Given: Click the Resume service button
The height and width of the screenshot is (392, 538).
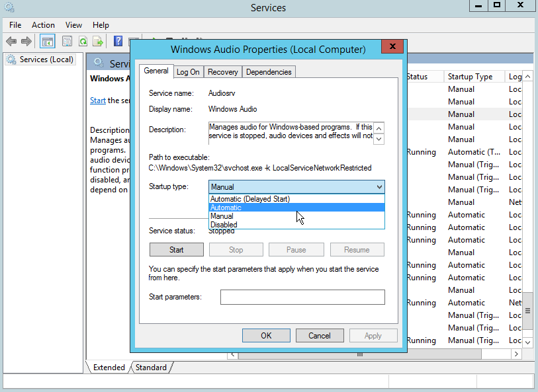Looking at the screenshot, I should point(357,250).
